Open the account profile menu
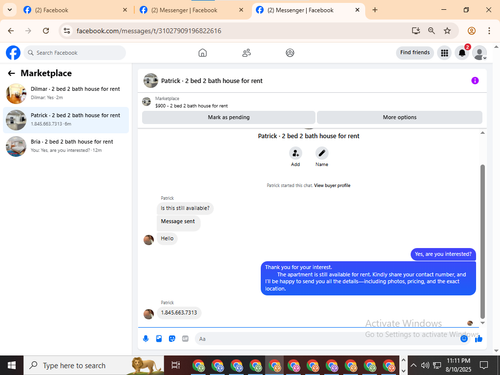The image size is (500, 375). pyautogui.click(x=479, y=53)
